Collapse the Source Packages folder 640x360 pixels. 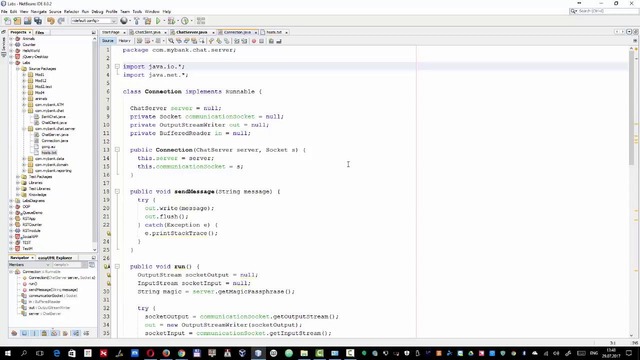pyautogui.click(x=18, y=69)
